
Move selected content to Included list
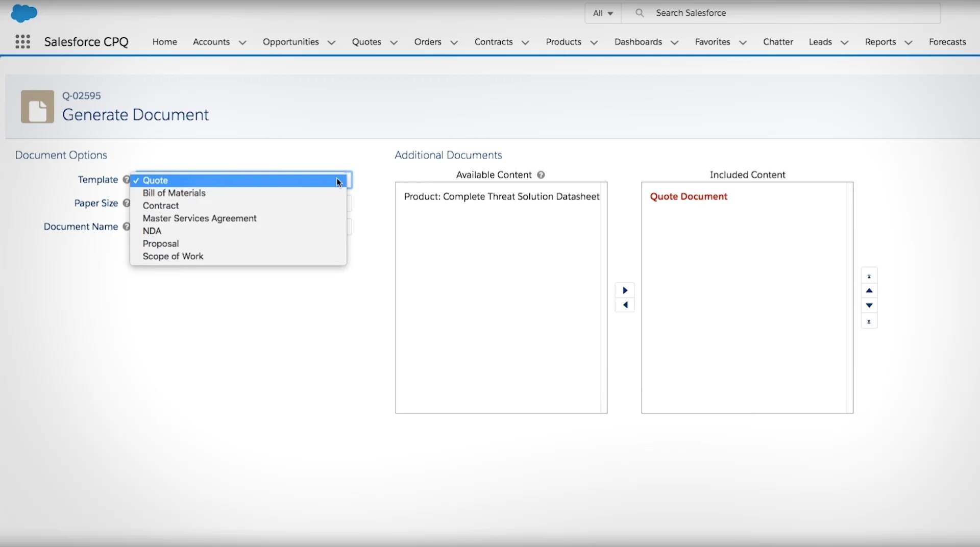[625, 290]
